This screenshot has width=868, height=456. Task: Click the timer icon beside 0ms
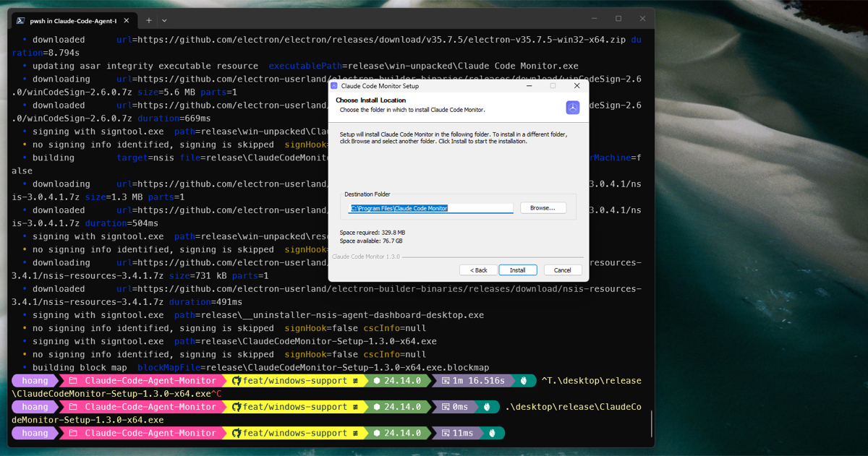pyautogui.click(x=446, y=407)
